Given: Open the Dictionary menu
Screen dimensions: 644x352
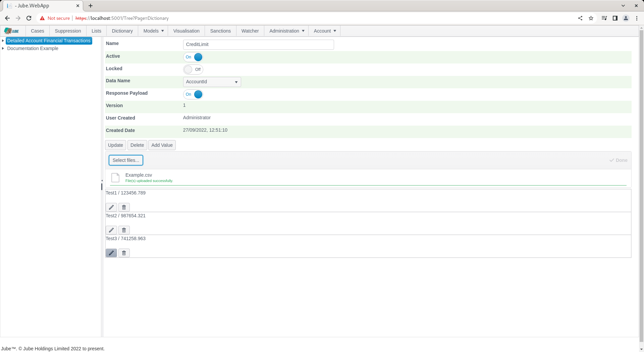Looking at the screenshot, I should 122,31.
